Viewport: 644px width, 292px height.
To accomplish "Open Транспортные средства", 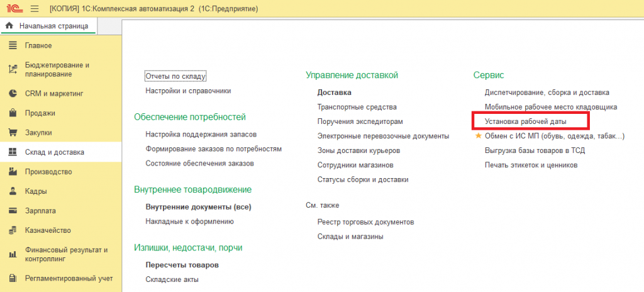I will coord(357,107).
